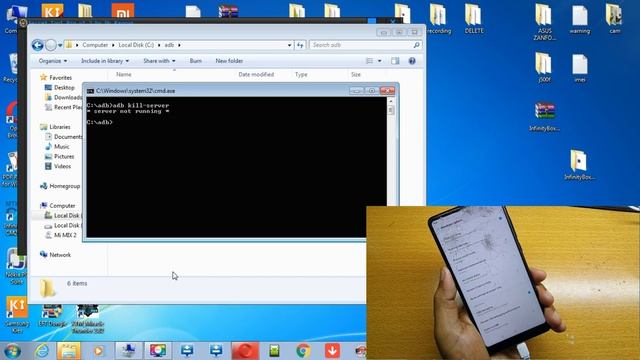Open the j500f folder on desktop
Image resolution: width=640 pixels, height=360 pixels.
pyautogui.click(x=544, y=68)
